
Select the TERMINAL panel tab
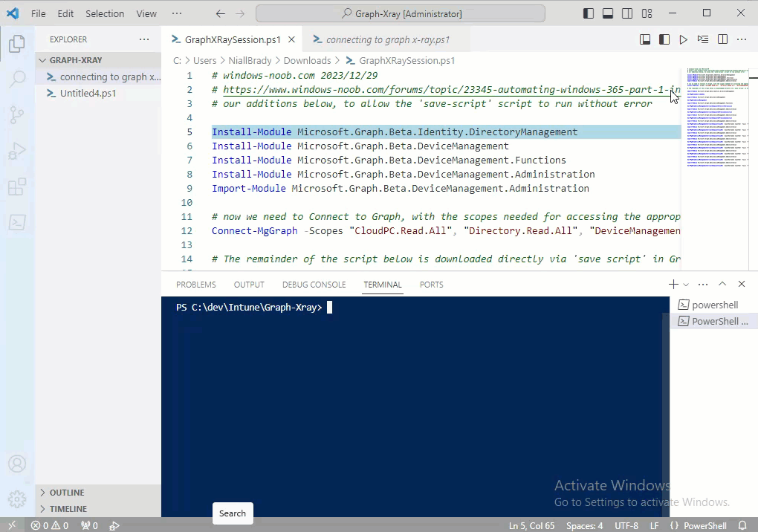pyautogui.click(x=383, y=285)
